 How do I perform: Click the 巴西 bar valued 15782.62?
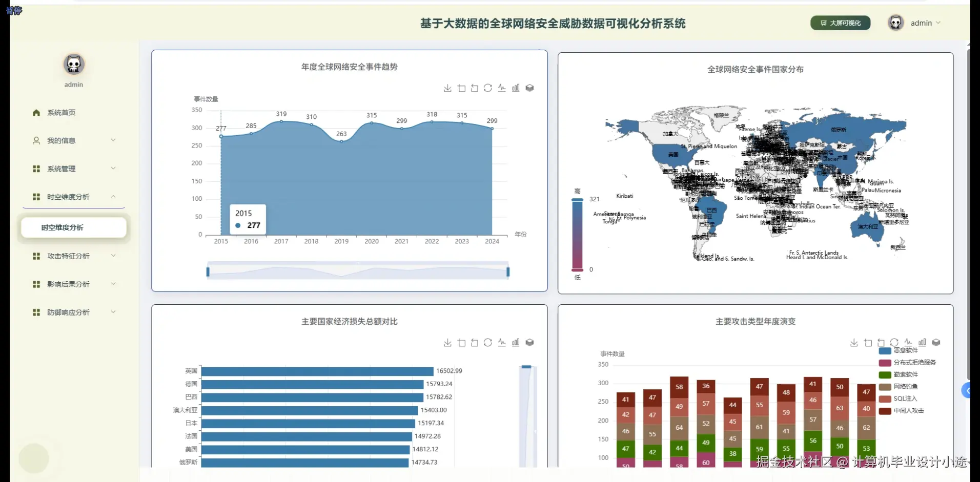click(312, 397)
